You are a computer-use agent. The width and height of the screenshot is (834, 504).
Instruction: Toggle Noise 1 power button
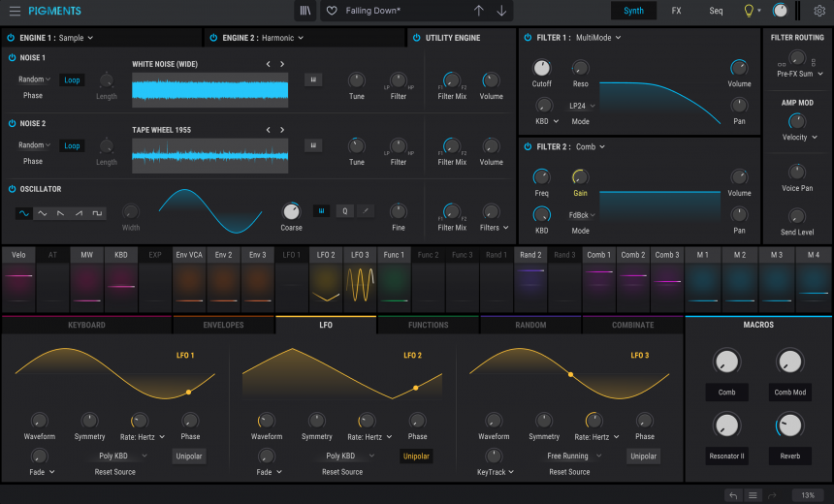[12, 58]
